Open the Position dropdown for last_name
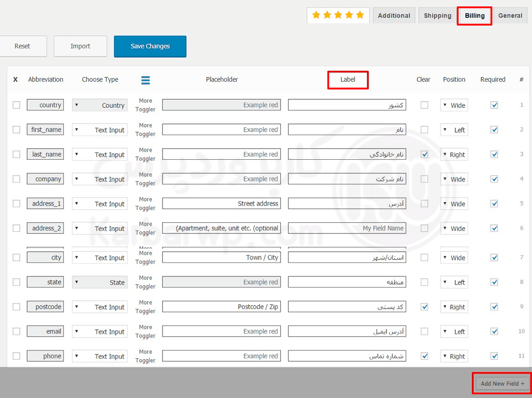 454,154
